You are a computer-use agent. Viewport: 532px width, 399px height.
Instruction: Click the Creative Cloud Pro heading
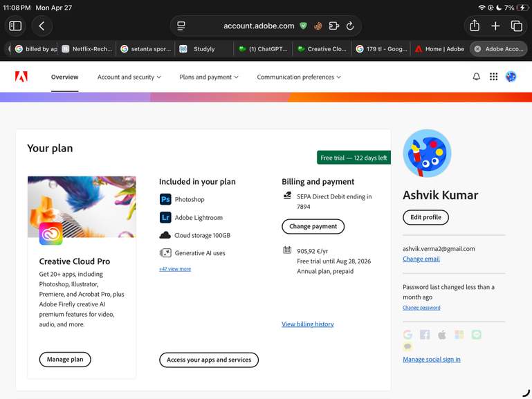(x=75, y=261)
